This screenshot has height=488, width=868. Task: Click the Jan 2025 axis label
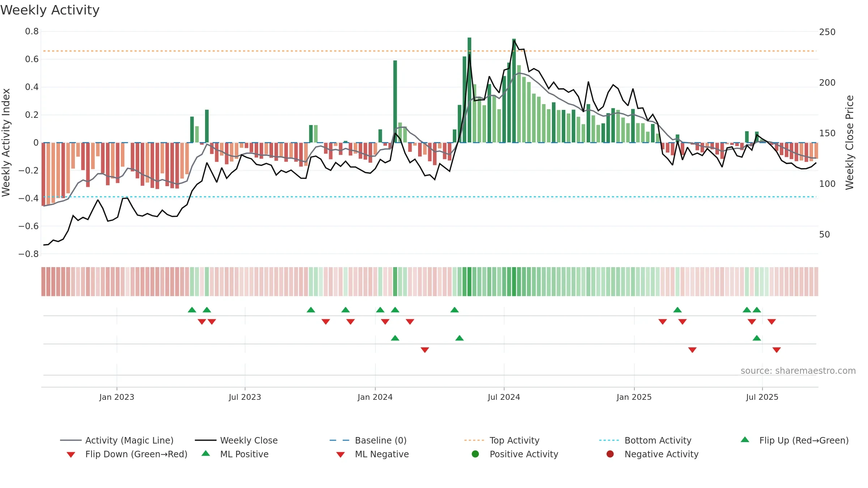coord(634,397)
